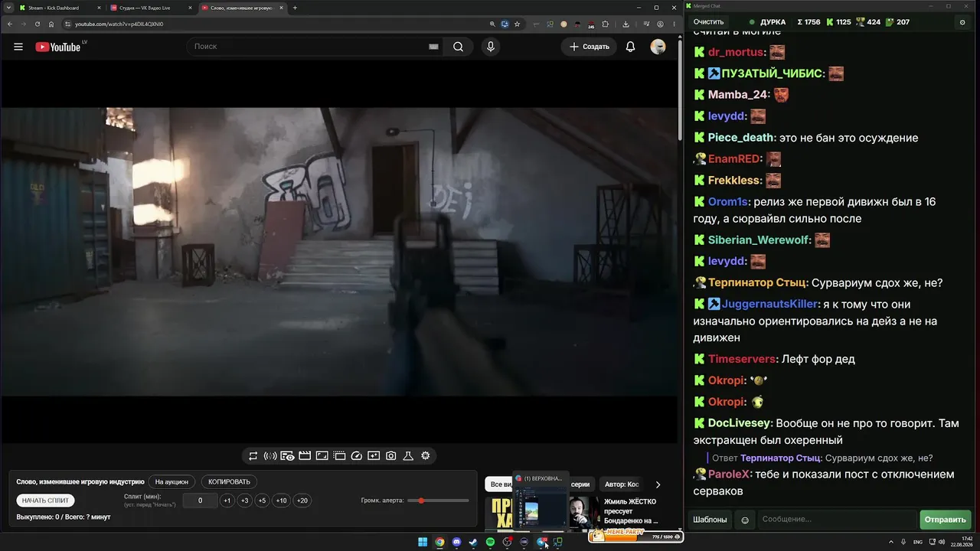Viewport: 980px width, 551px height.
Task: Click the 'Отправить' send button
Action: (945, 520)
